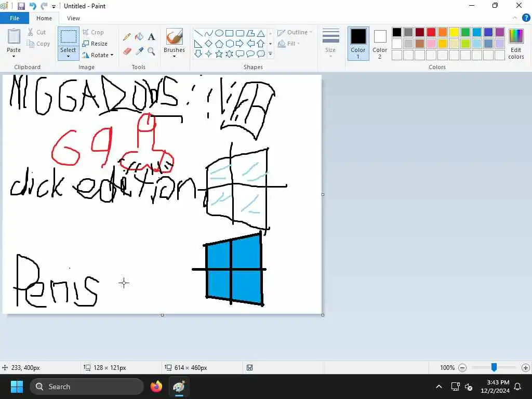Click the zoom slider handle

tap(494, 367)
